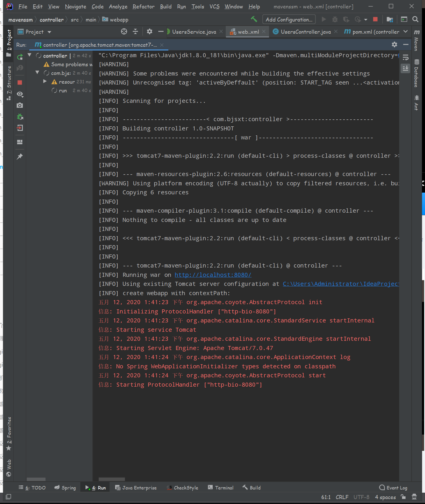Viewport: 425px width, 504px height.
Task: Open the CheckStyle tool window button
Action: coord(183,488)
